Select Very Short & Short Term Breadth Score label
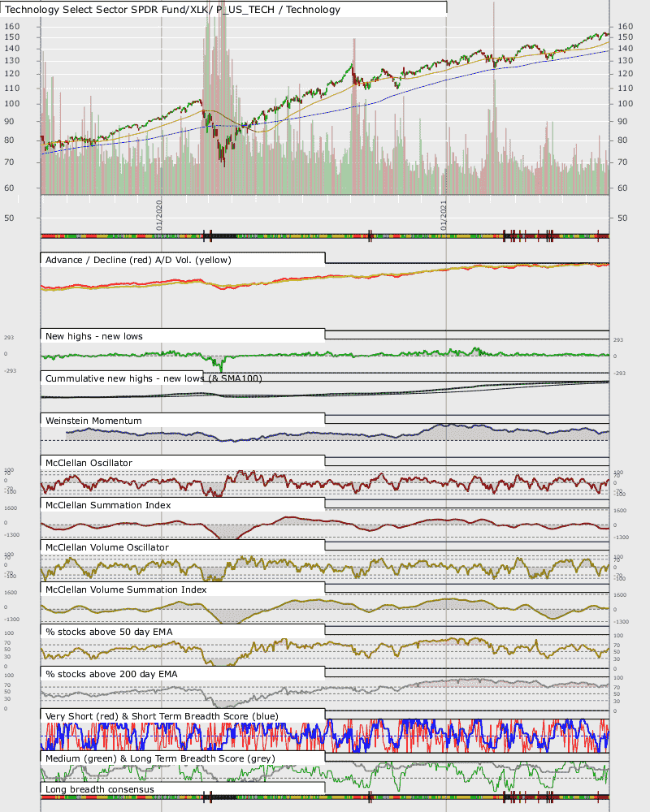This screenshot has height=812, width=650. pyautogui.click(x=162, y=716)
